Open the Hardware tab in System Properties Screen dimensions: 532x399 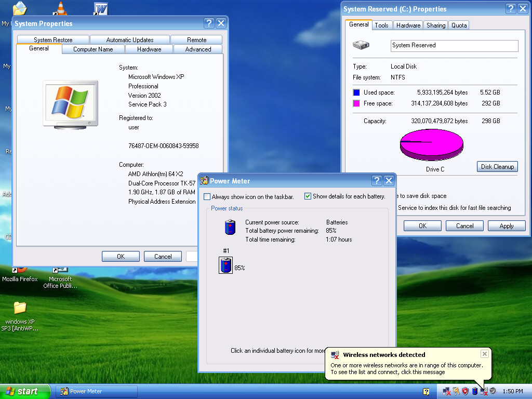(x=149, y=49)
